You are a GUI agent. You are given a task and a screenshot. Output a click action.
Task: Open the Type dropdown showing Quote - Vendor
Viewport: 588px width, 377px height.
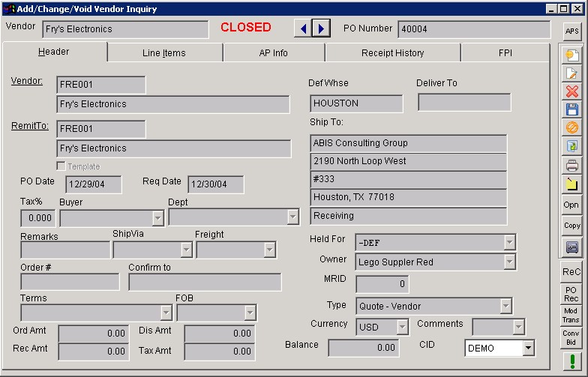coord(507,306)
